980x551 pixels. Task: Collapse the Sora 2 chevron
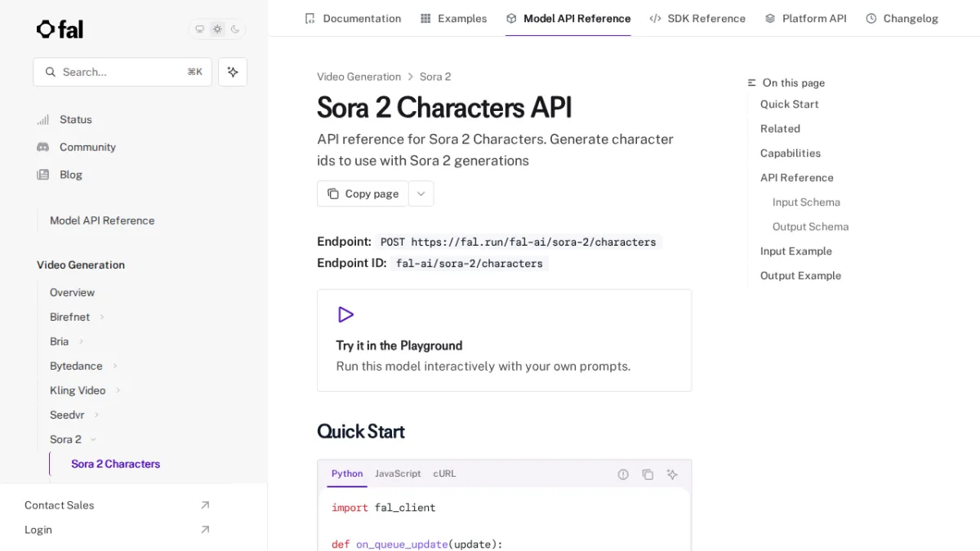93,439
